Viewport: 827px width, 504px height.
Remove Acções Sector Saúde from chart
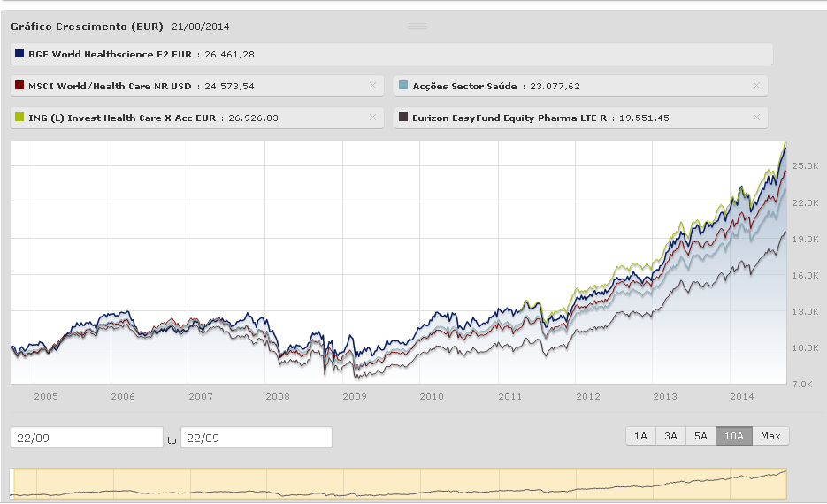756,86
